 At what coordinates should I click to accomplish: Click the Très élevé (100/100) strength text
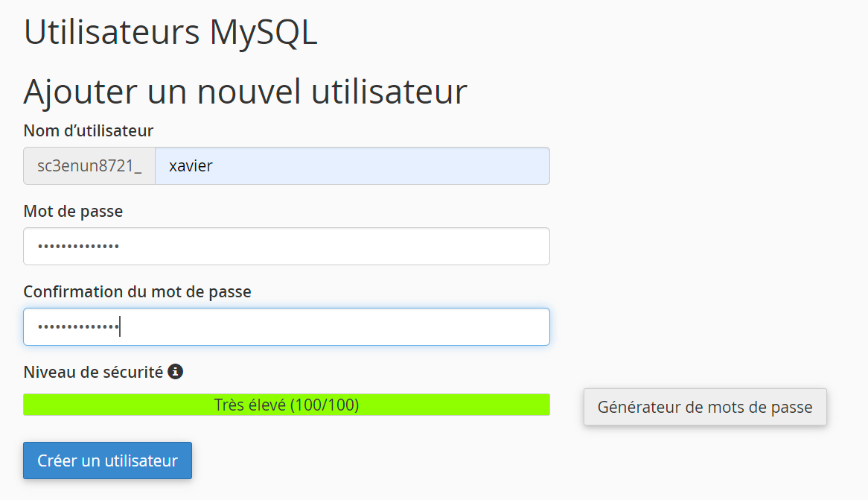(x=287, y=405)
